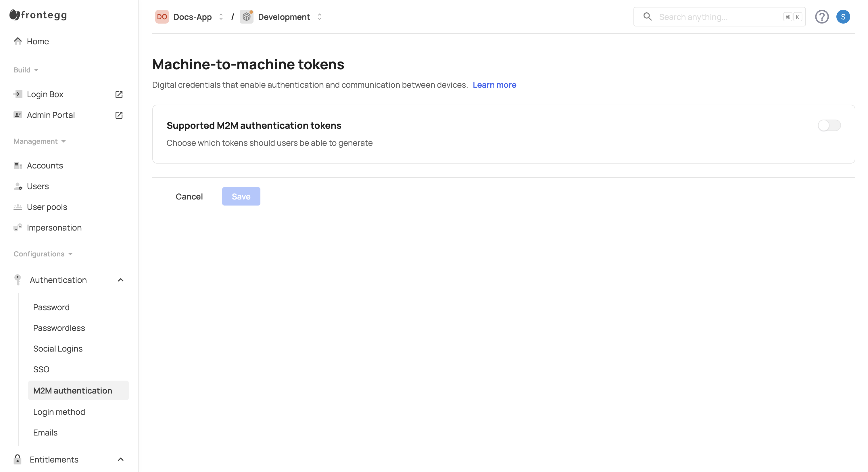Focus the Search anything field
868x472 pixels.
coord(718,17)
